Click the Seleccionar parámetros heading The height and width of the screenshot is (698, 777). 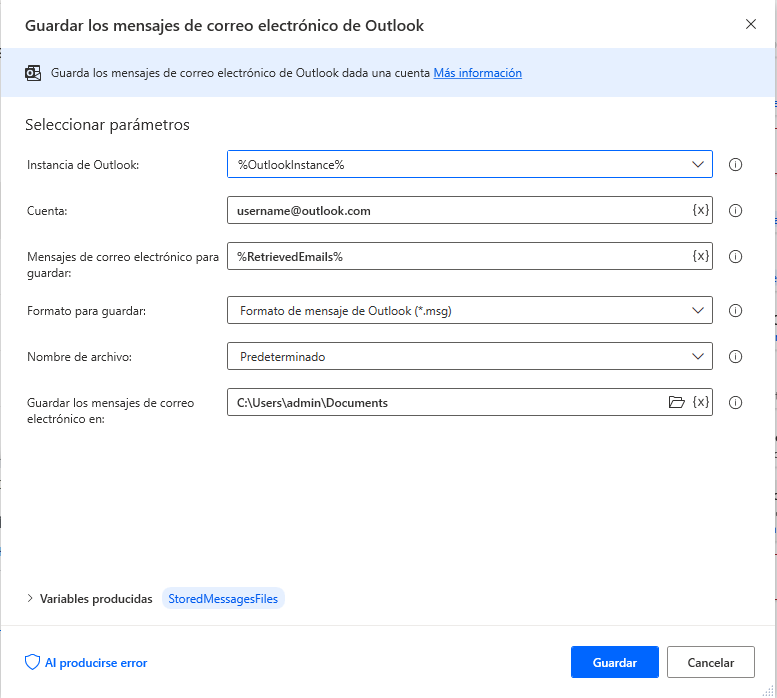pyautogui.click(x=107, y=124)
